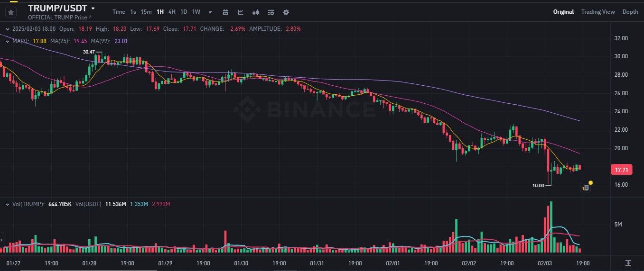Viewport: 644px width, 271px height.
Task: Open the TRUMP/USDT pair dropdown arrow
Action: pyautogui.click(x=93, y=9)
